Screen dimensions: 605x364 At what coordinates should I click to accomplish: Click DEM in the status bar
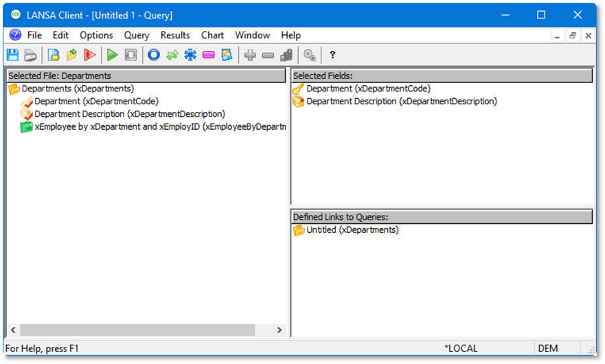(x=547, y=349)
